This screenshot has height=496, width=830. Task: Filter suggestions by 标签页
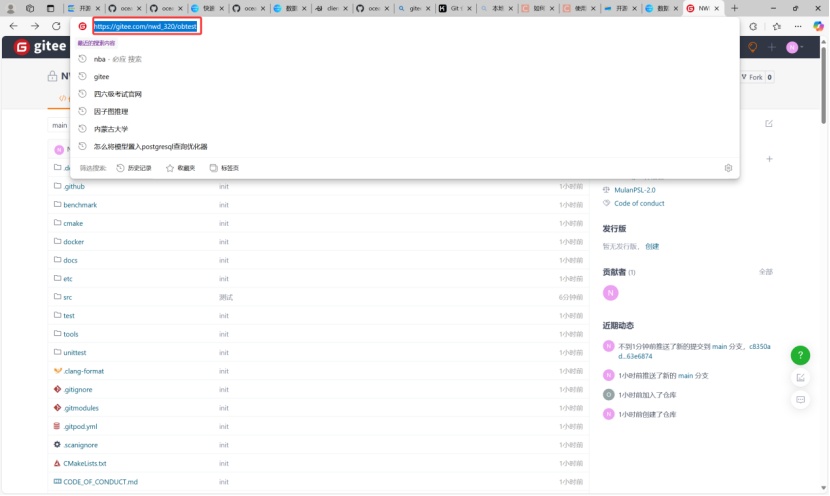224,168
